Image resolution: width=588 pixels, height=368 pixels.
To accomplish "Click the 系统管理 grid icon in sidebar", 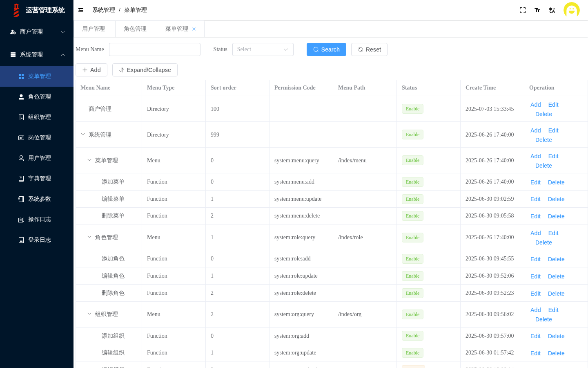I will (13, 55).
